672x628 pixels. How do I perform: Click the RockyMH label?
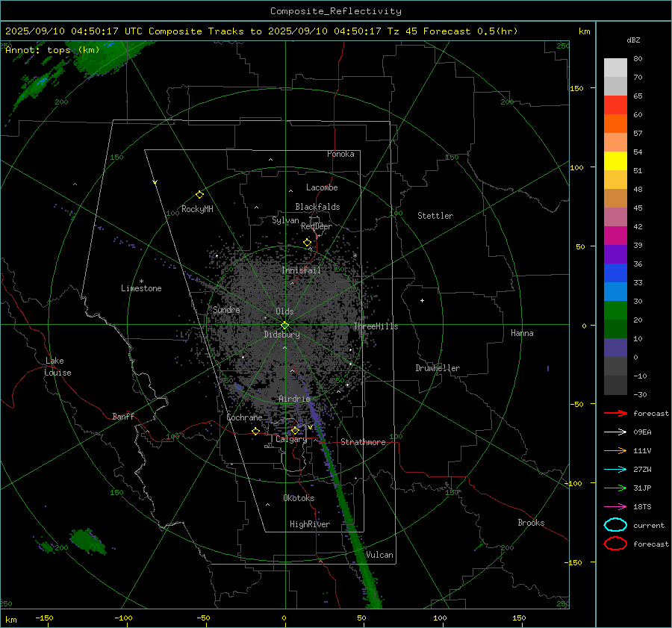pyautogui.click(x=197, y=209)
